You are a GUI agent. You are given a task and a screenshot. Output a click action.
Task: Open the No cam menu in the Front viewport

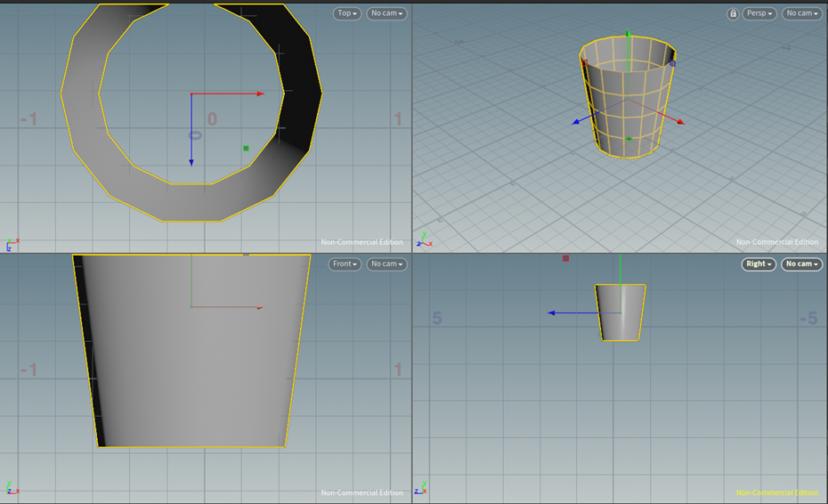coord(386,264)
